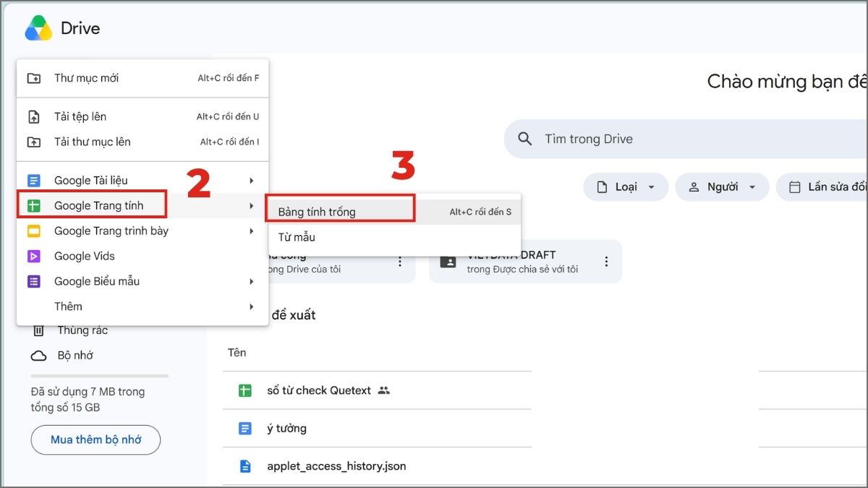Open the Người filter dropdown
The height and width of the screenshot is (488, 868).
pos(721,187)
